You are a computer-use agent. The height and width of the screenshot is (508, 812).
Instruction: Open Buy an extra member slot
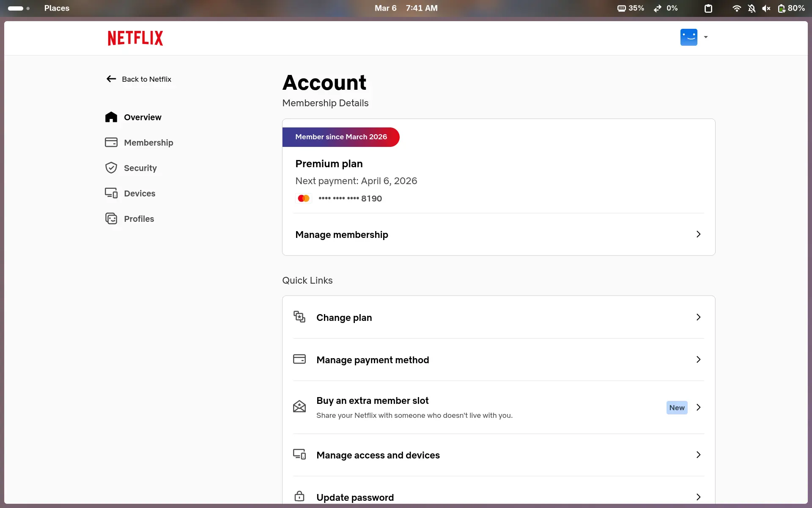499,407
